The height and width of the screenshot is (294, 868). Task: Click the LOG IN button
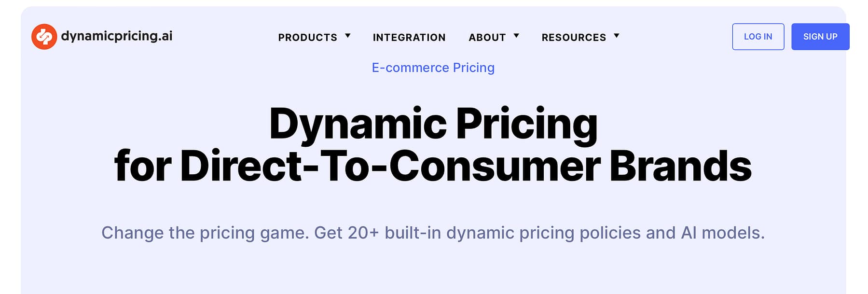pos(758,36)
